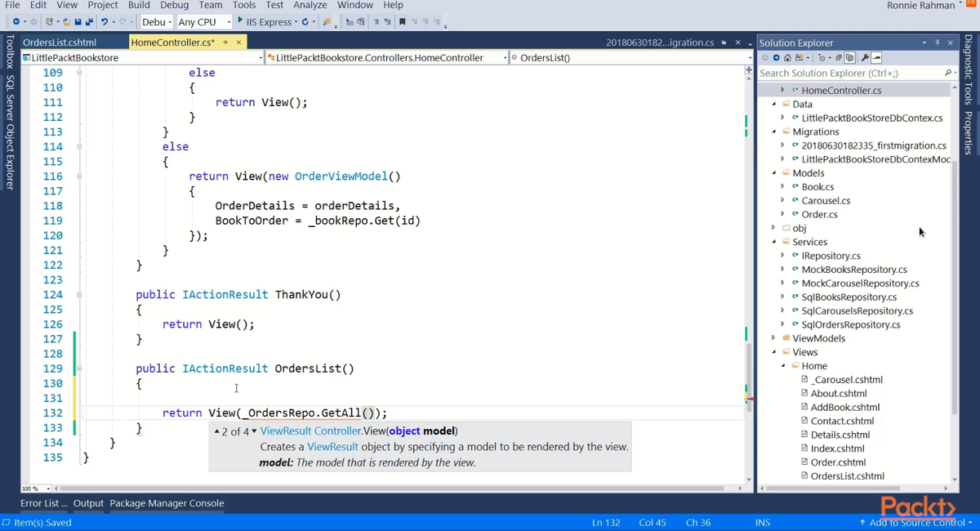Open the Any CPU platform dropdown
The height and width of the screenshot is (531, 980).
click(x=203, y=21)
